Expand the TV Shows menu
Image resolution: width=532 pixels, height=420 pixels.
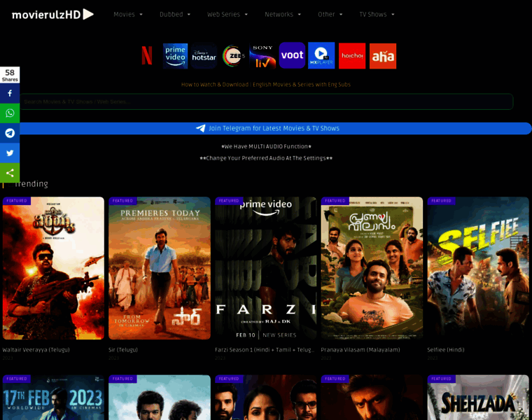(377, 14)
